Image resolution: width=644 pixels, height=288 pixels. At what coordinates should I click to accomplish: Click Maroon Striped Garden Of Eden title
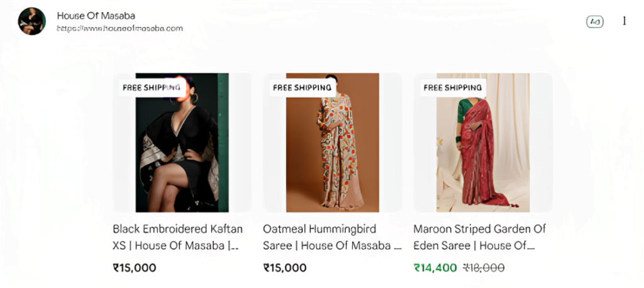(x=479, y=237)
